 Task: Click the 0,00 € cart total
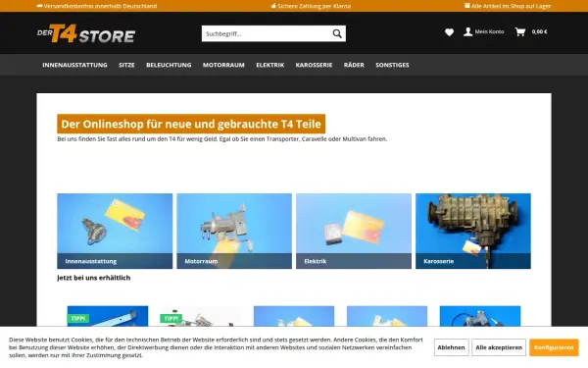pyautogui.click(x=539, y=32)
